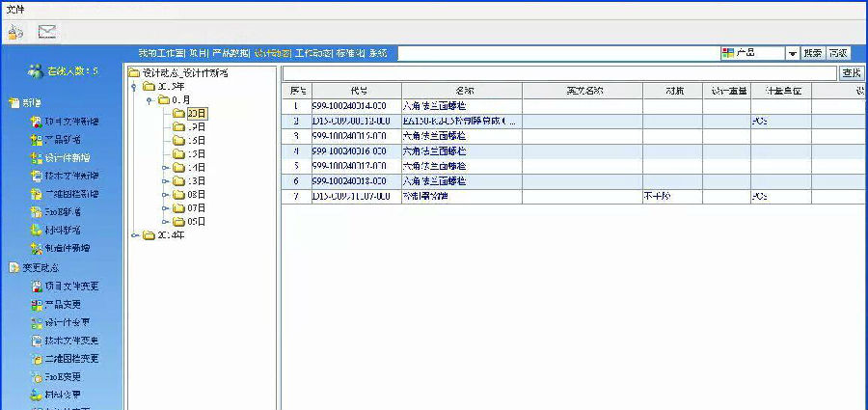Image resolution: width=868 pixels, height=410 pixels.
Task: Select the 15日 folder in the tree
Action: click(189, 154)
